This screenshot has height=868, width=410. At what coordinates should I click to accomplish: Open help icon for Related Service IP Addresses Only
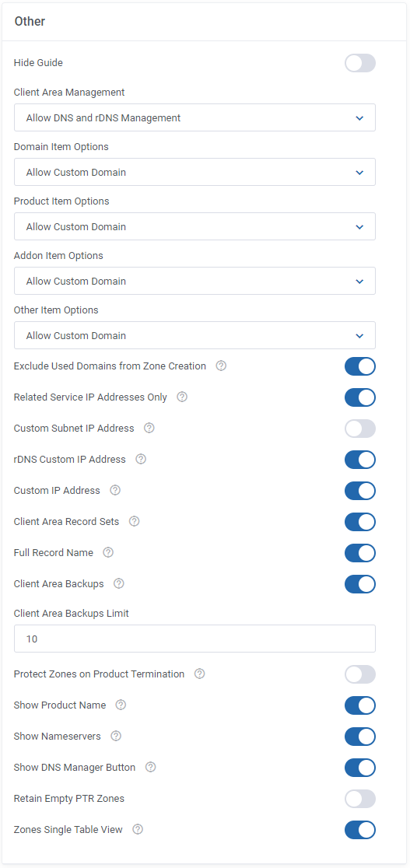pos(182,397)
